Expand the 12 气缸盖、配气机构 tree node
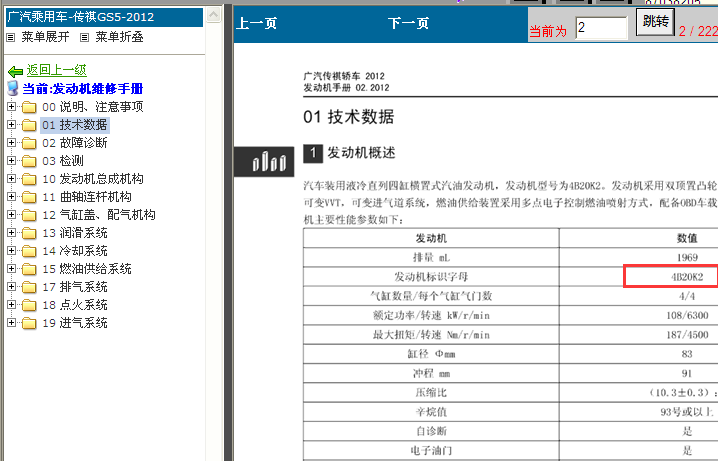Viewport: 718px width, 461px height. [x=11, y=215]
